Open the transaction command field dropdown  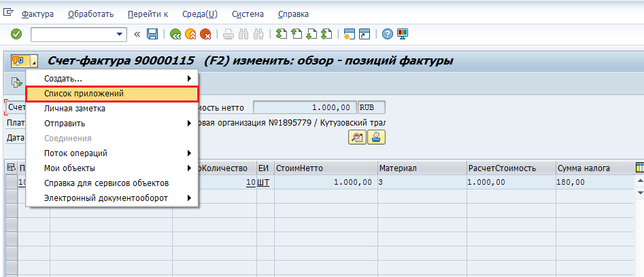click(x=121, y=34)
